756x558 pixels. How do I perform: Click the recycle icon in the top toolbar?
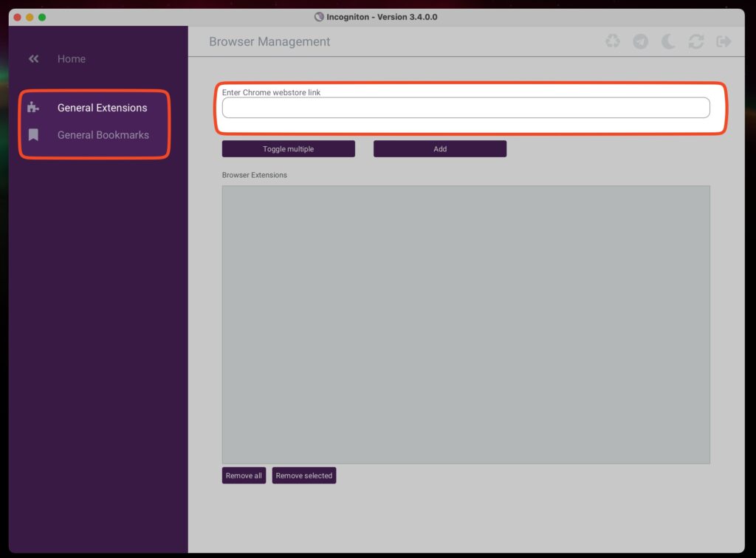click(x=613, y=41)
